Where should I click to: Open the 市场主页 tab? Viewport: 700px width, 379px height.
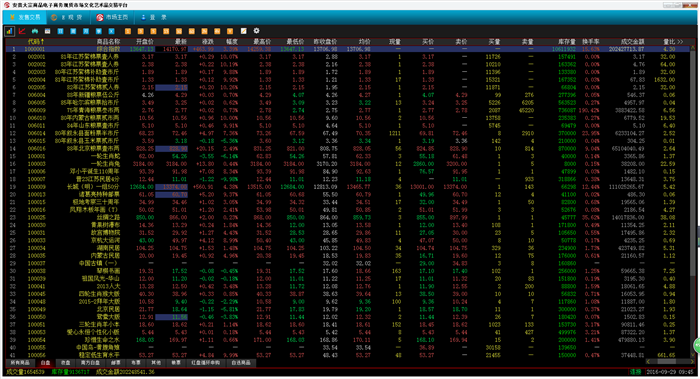[x=112, y=17]
